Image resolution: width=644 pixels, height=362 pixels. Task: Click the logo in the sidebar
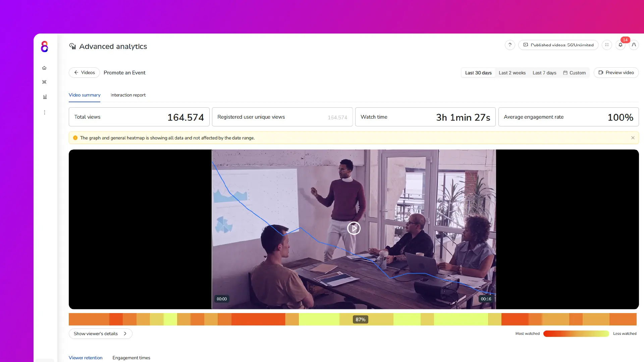(44, 47)
